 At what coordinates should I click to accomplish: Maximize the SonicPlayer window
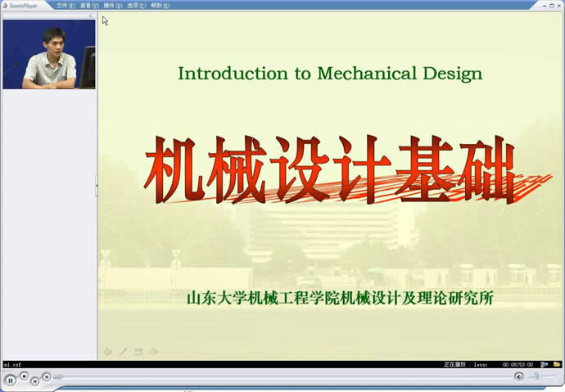552,6
